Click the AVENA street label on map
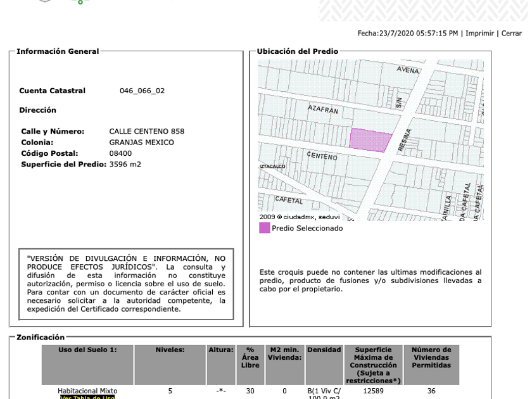 point(408,70)
